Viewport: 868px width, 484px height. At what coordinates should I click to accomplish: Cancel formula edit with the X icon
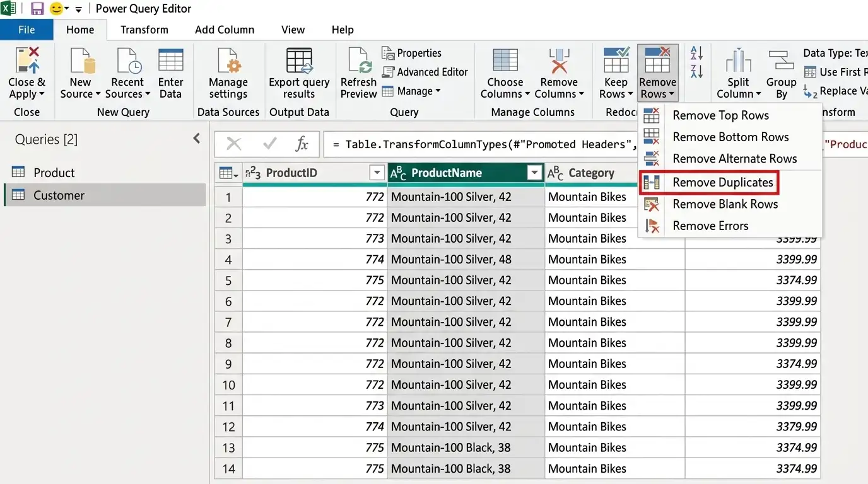[233, 144]
